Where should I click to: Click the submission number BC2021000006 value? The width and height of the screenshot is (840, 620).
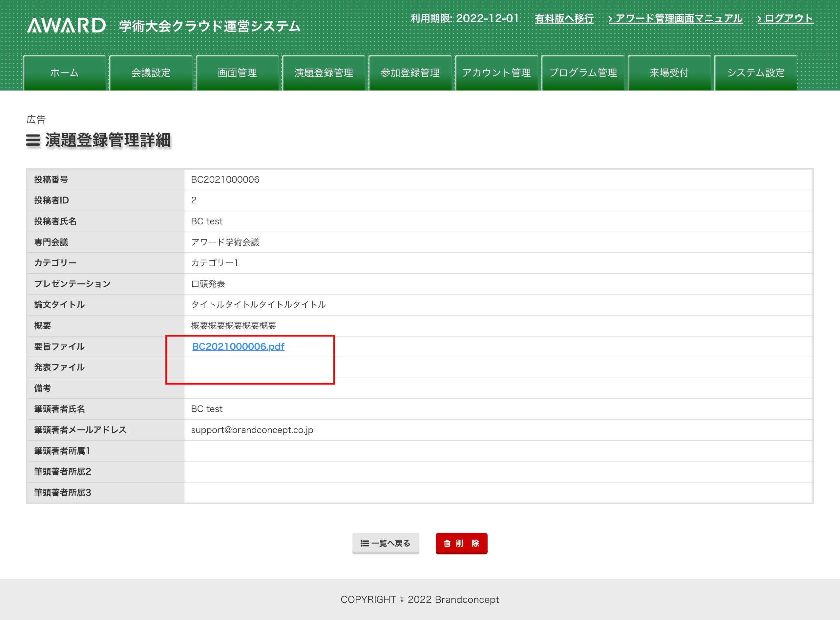225,179
